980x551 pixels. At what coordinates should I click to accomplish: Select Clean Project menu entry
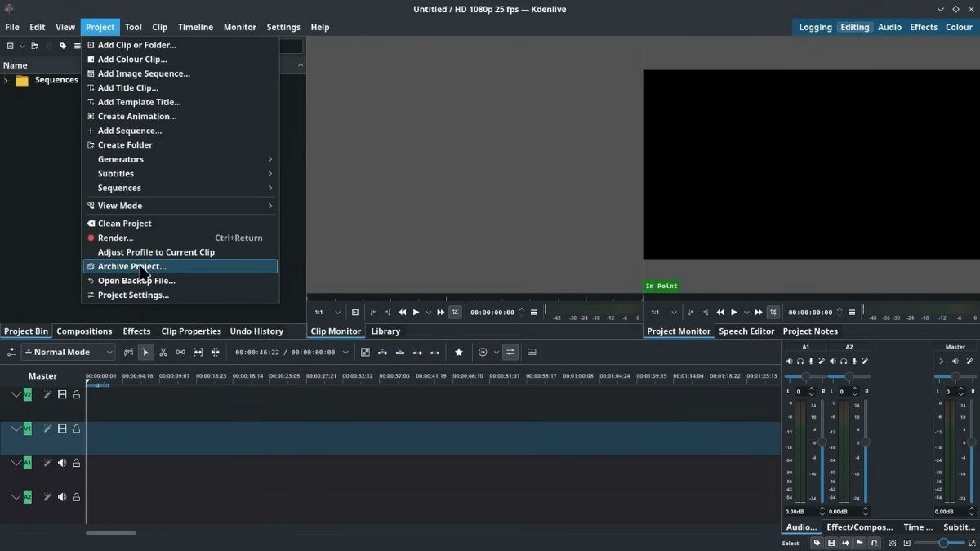tap(180, 224)
